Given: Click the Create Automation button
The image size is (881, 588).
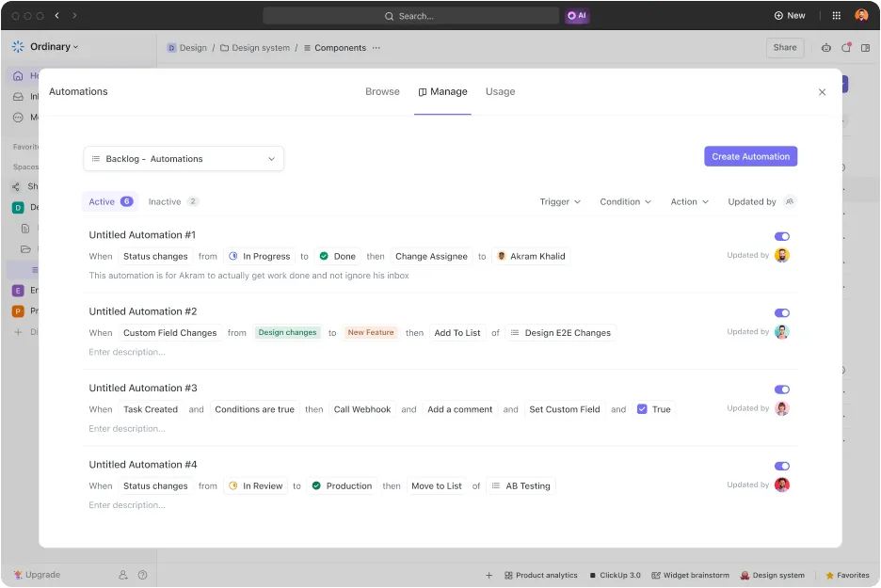Looking at the screenshot, I should [751, 157].
